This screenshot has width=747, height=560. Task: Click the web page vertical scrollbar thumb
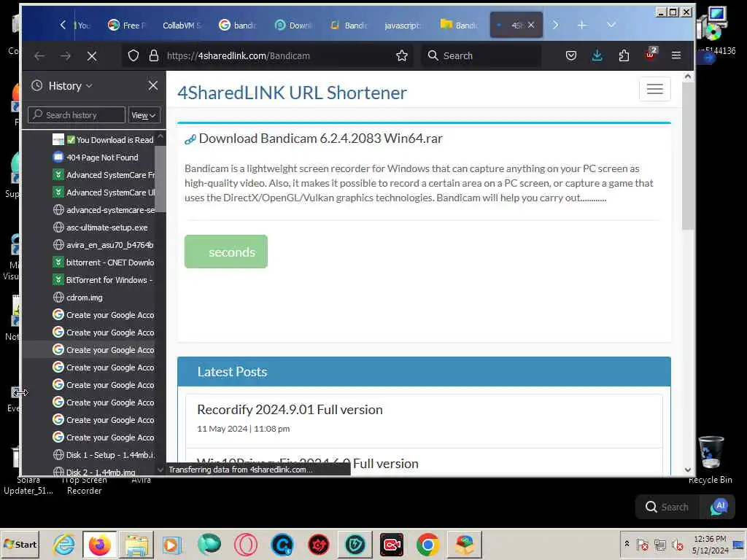click(687, 156)
